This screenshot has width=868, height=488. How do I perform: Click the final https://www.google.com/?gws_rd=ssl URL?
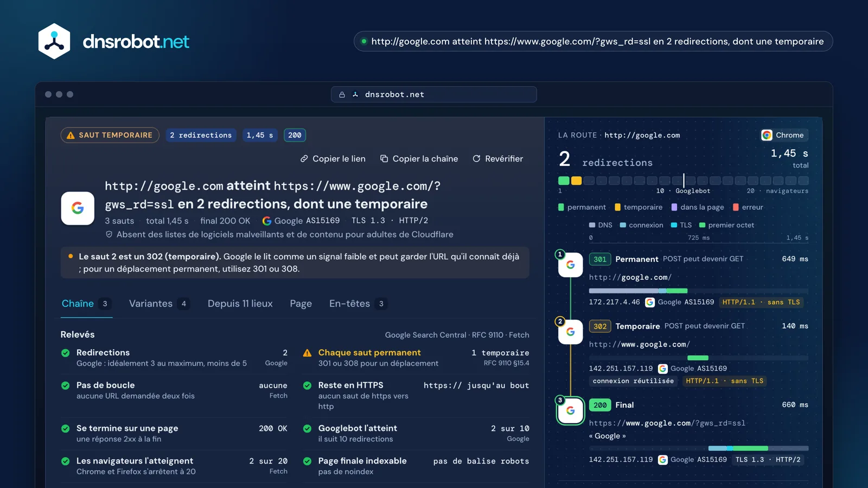pyautogui.click(x=667, y=423)
